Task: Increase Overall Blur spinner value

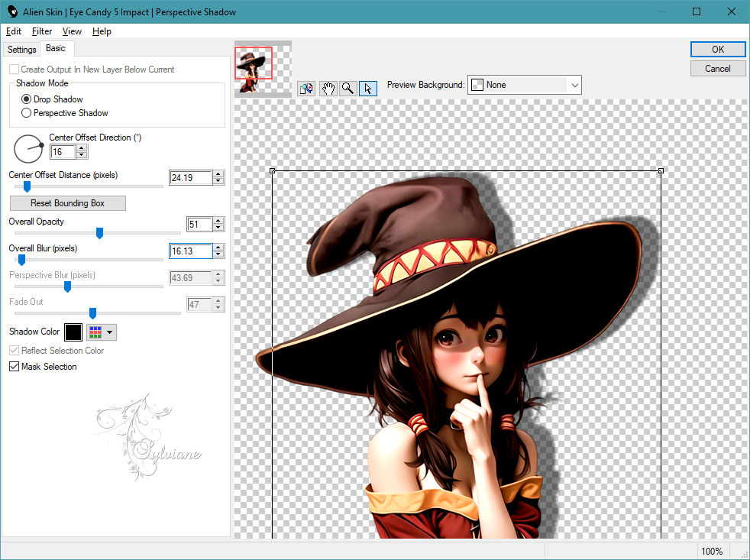Action: pos(218,248)
